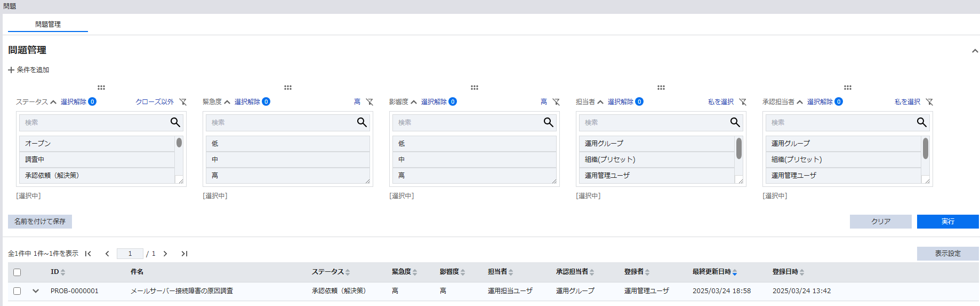Click the クローズ以外 link in ステータス

[155, 102]
